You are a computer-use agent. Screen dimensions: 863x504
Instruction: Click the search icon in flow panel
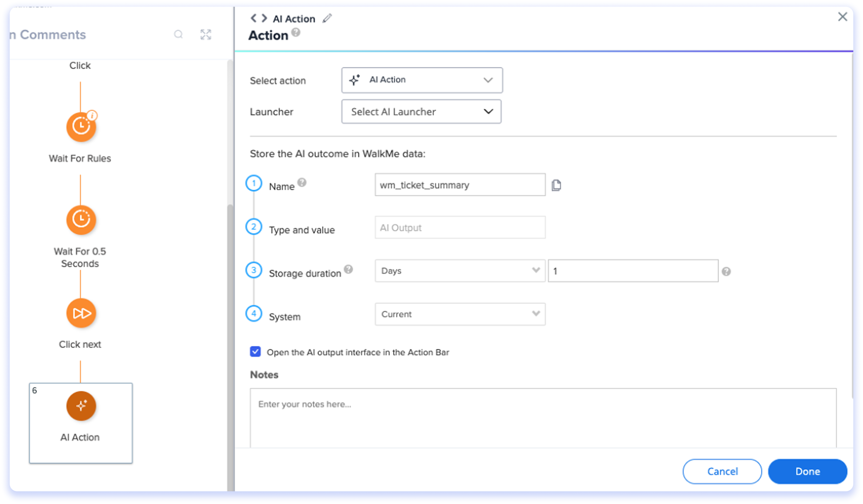click(178, 34)
